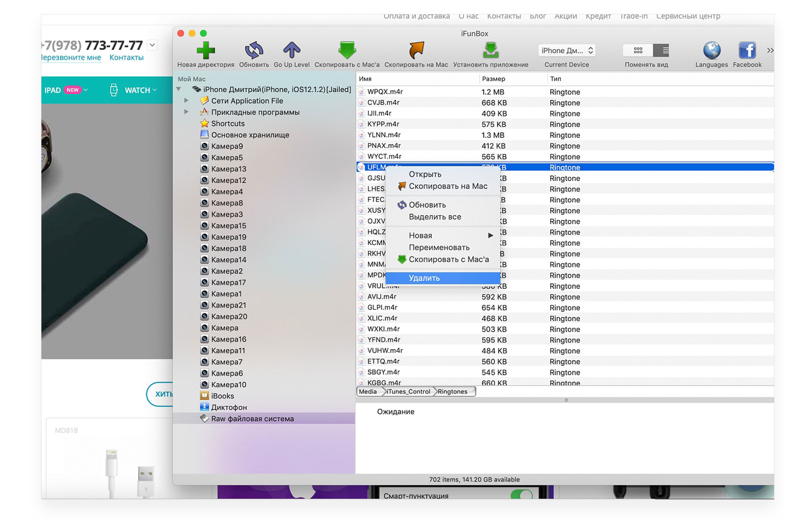The image size is (812, 523).
Task: Click the pane splitter handle dot
Action: (566, 400)
